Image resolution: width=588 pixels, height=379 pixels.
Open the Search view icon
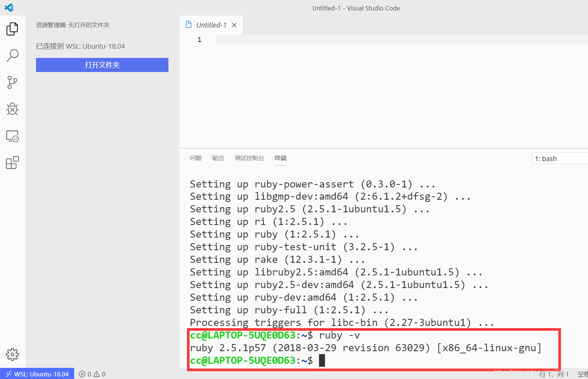tap(12, 56)
